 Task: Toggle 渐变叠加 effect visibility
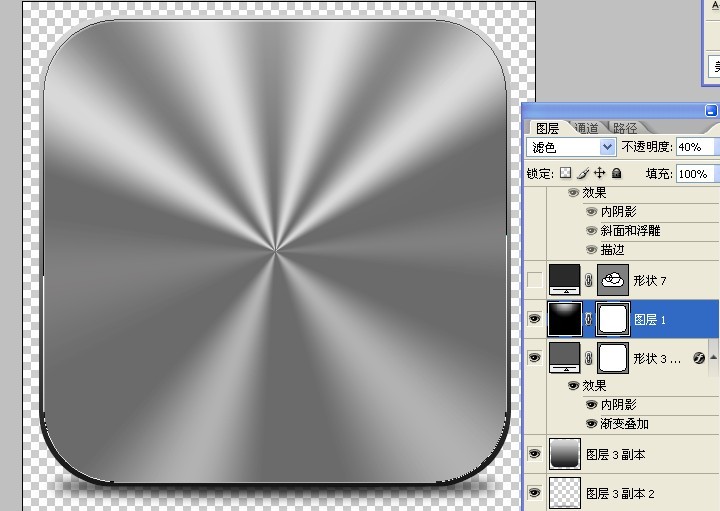[591, 424]
